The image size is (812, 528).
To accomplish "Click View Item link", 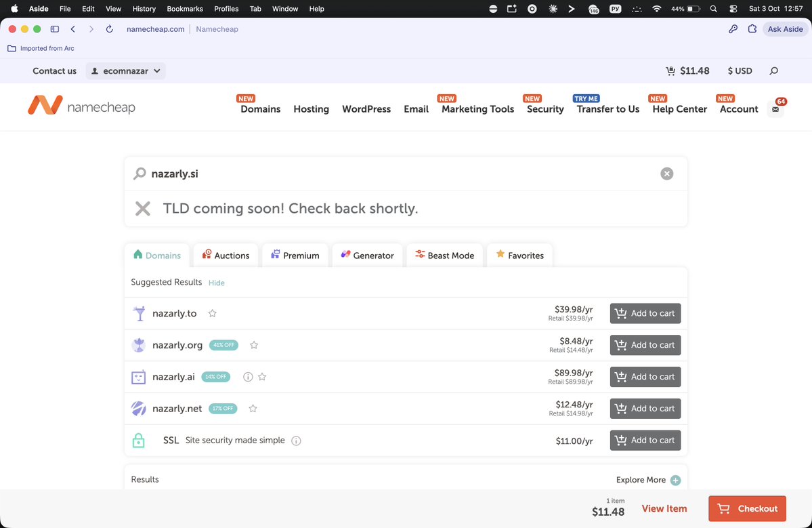I will (664, 509).
